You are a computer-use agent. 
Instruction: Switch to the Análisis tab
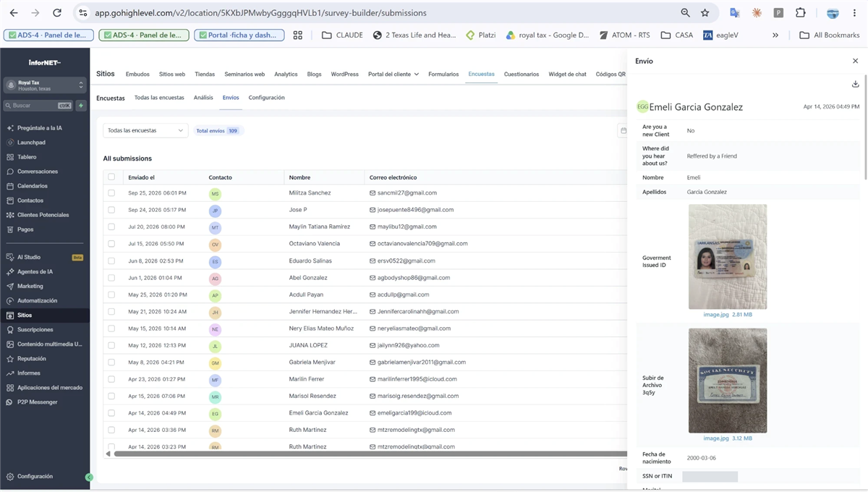click(x=203, y=98)
